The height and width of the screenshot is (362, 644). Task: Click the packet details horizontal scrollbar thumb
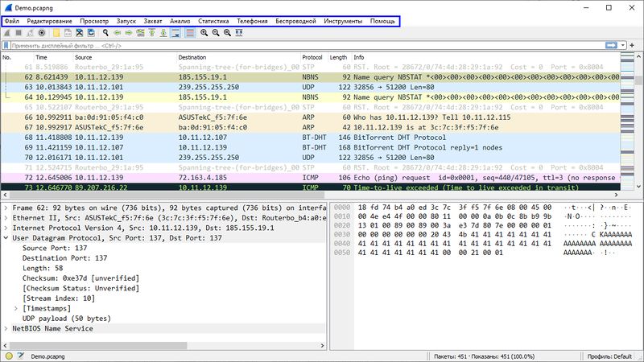(x=98, y=346)
